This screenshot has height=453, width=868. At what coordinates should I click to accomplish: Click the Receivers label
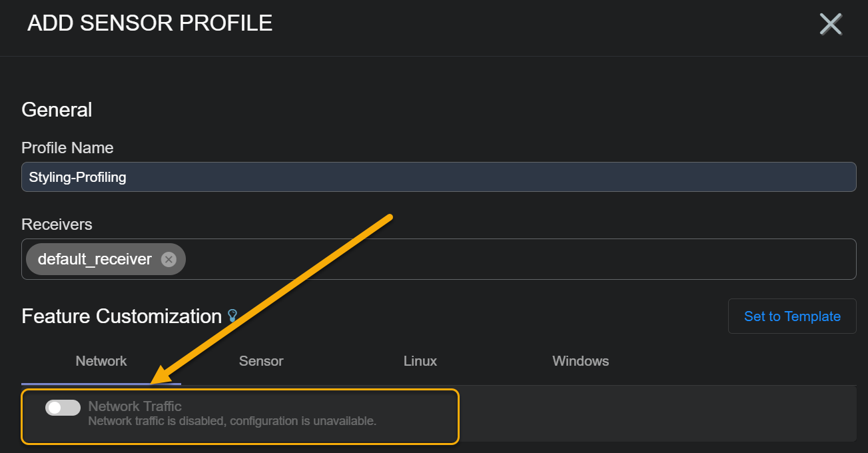(57, 225)
